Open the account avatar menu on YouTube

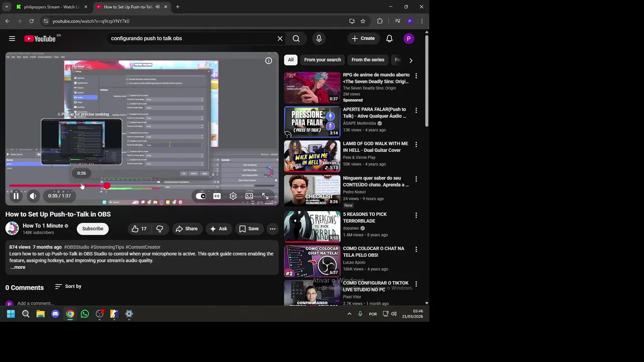pos(409,39)
